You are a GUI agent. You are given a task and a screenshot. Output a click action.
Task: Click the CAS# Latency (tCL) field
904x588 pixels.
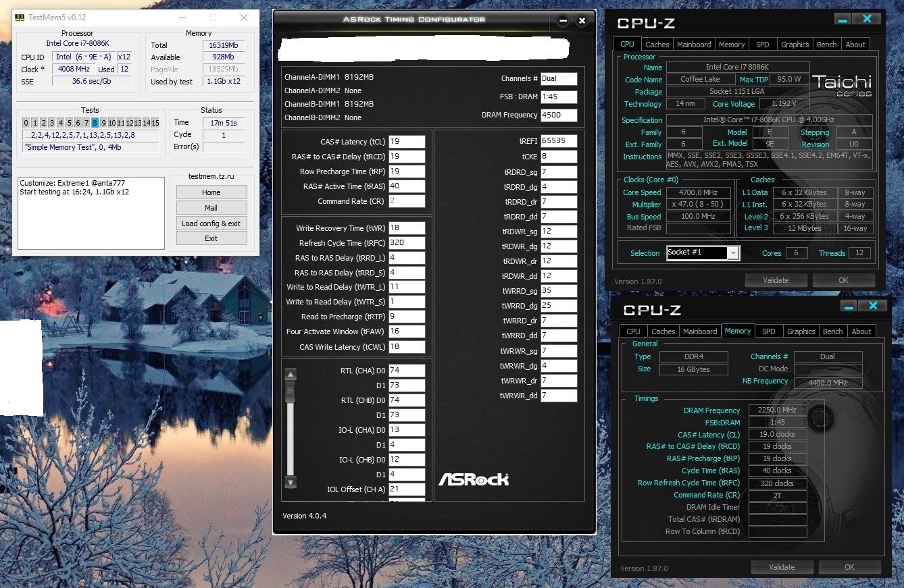click(407, 142)
